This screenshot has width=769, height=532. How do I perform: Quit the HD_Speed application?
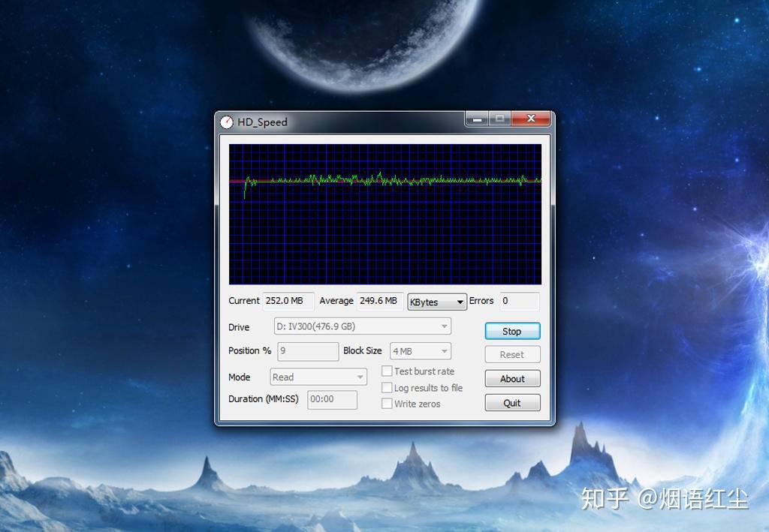512,403
